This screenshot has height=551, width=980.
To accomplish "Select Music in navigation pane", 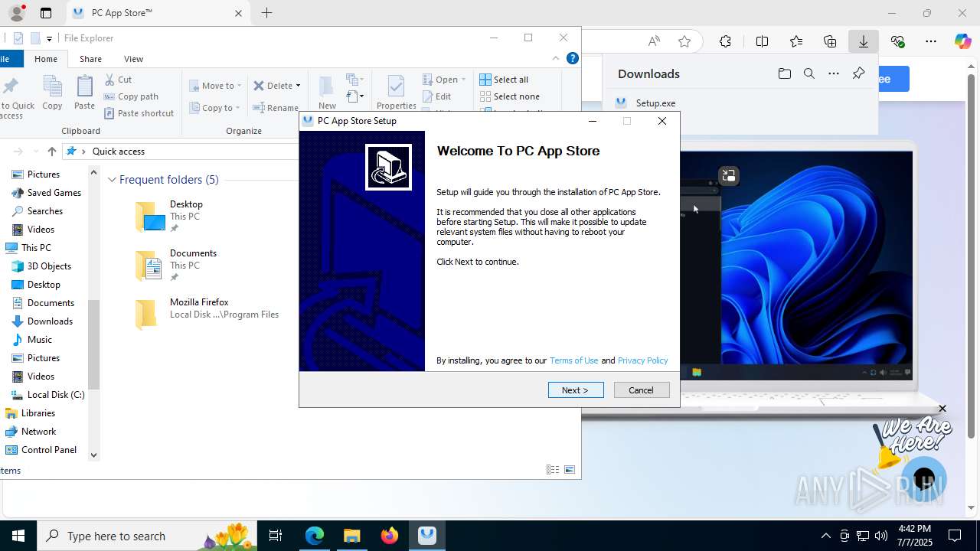I will click(32, 340).
